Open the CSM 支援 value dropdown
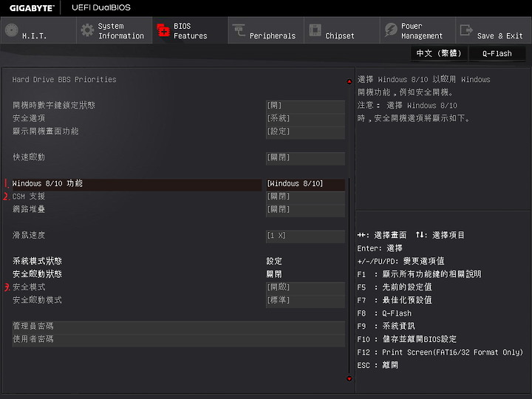 [x=305, y=197]
